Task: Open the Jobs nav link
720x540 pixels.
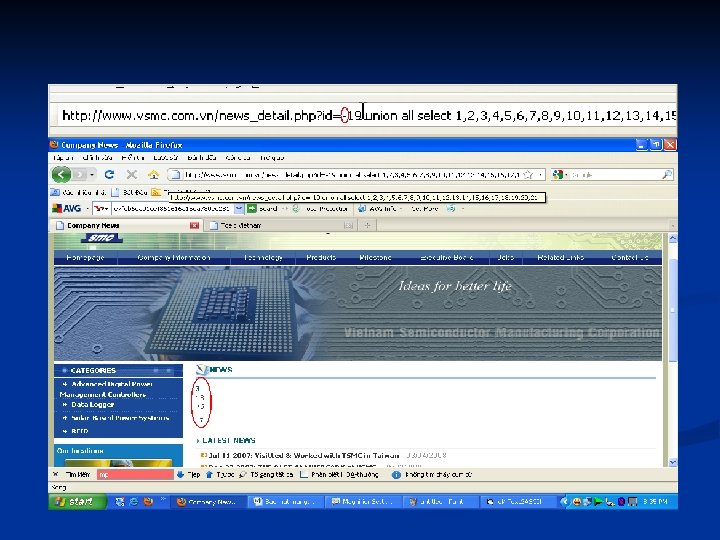Action: point(506,258)
